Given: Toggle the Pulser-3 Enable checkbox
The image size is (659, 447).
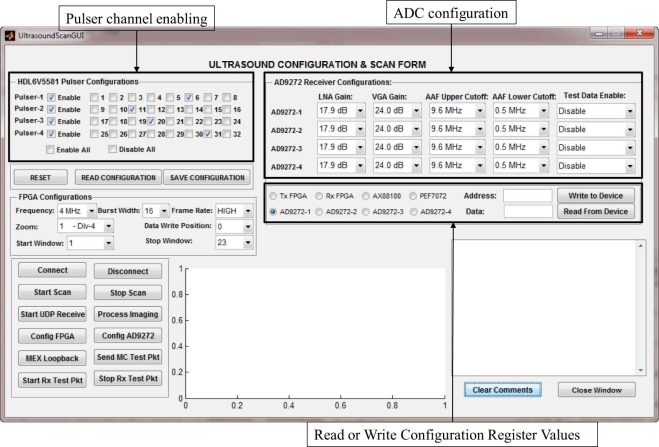Looking at the screenshot, I should [x=51, y=121].
